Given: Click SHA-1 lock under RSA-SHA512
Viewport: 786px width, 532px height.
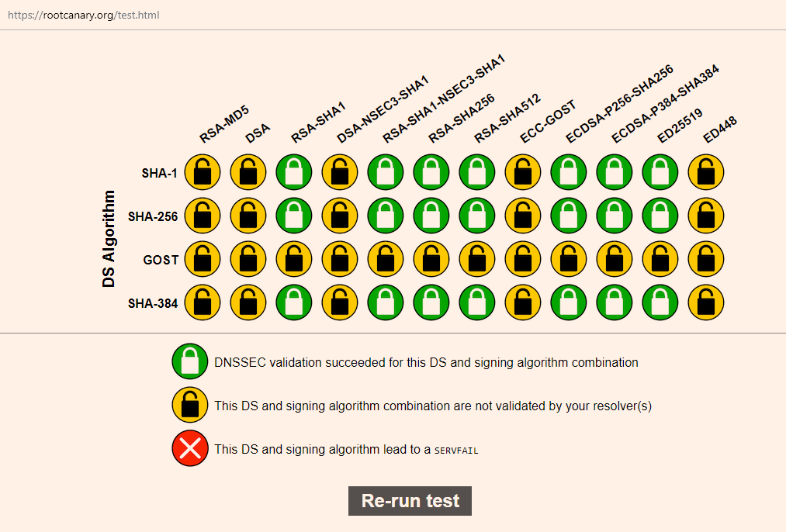Looking at the screenshot, I should pos(476,172).
